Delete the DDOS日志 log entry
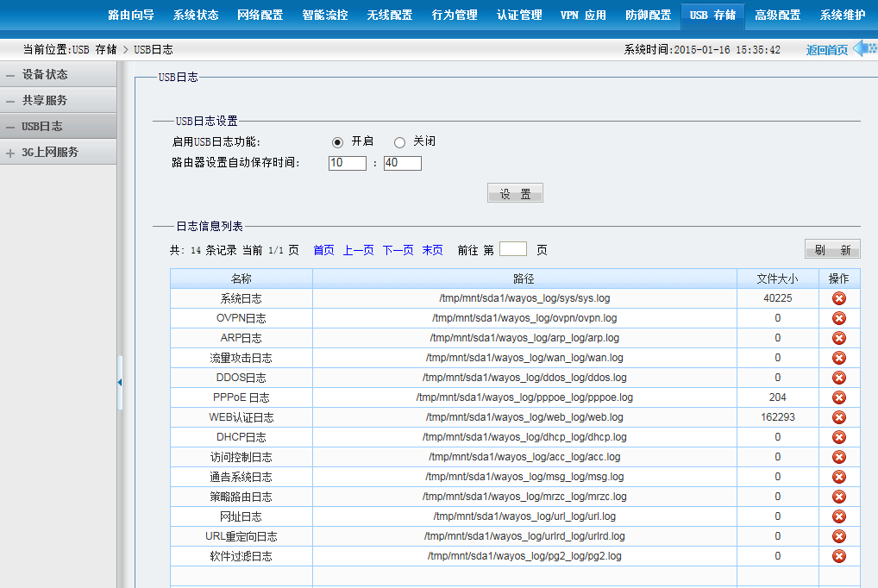878x588 pixels. pos(838,378)
